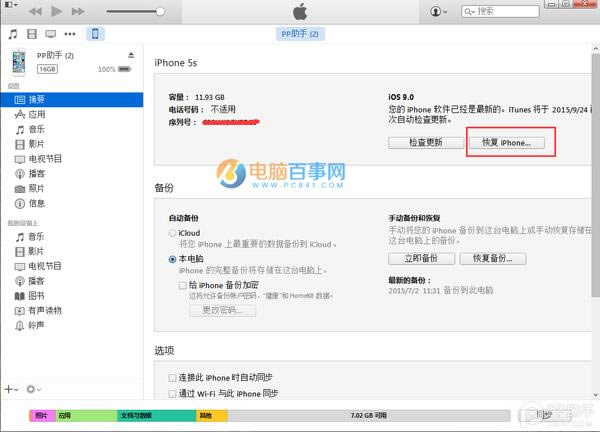Viewport: 600px width, 432px height.
Task: Click the teal 文档与数据 storage segment
Action: pos(157,416)
